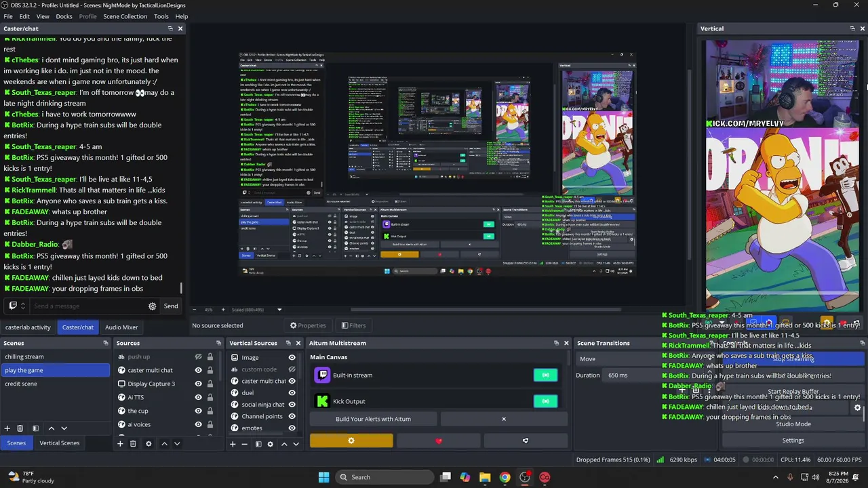Send the chat message
The width and height of the screenshot is (868, 488).
click(171, 306)
